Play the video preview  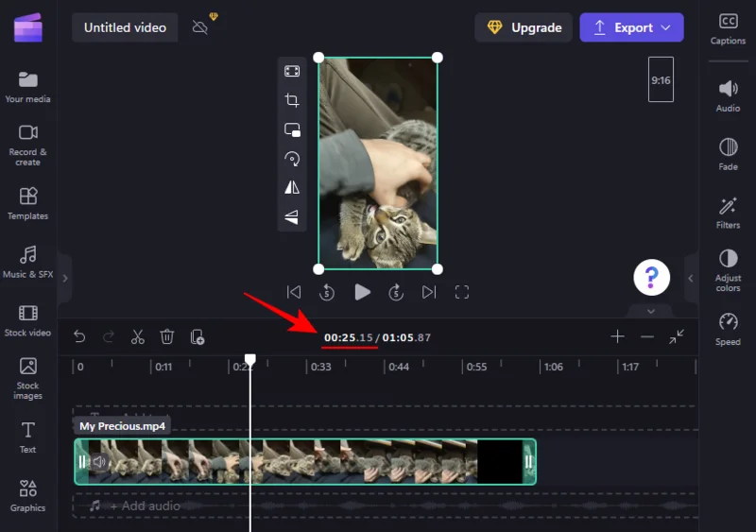click(362, 292)
